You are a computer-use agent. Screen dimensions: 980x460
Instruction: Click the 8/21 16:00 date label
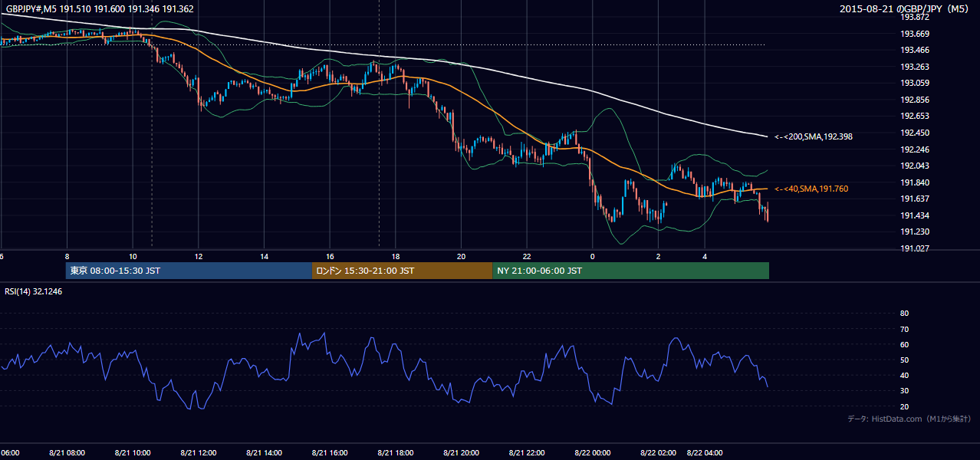330,453
